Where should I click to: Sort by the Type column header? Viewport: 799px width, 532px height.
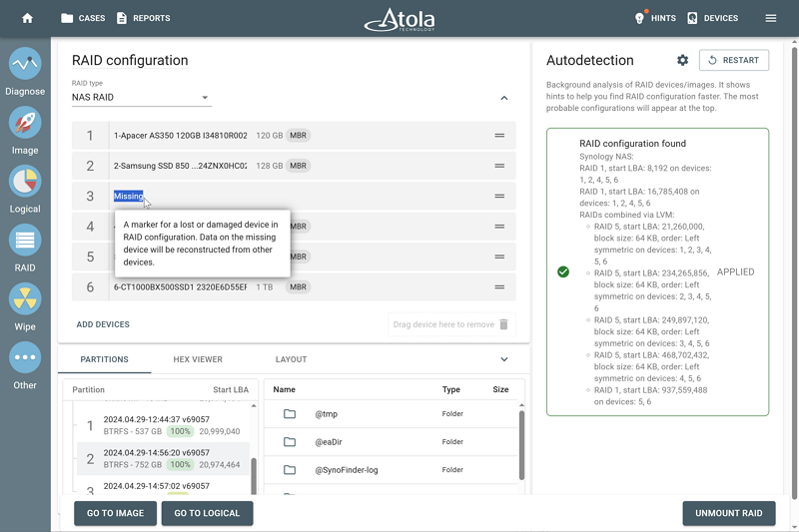(451, 389)
